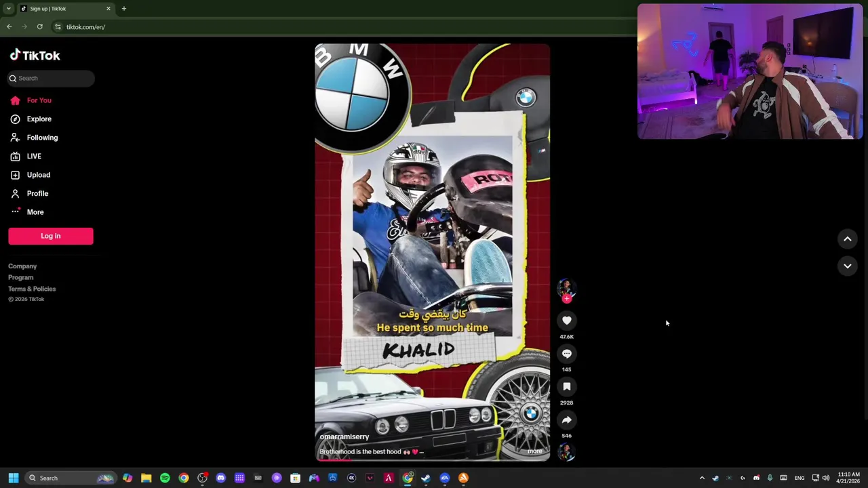
Task: Switch ENG input language
Action: pos(800,479)
